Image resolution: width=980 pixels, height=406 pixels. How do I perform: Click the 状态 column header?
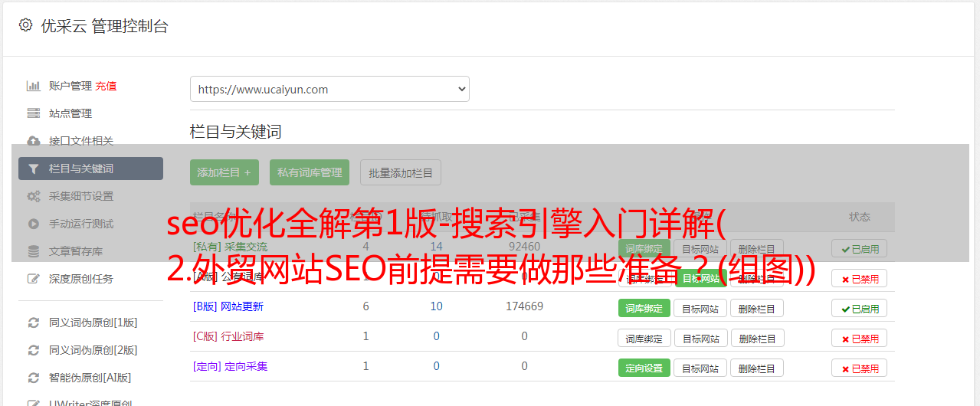(x=860, y=217)
